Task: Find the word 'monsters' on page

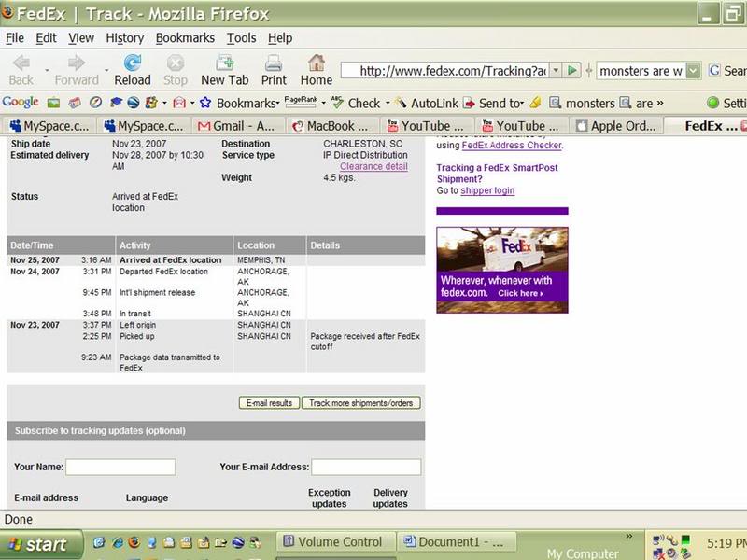Action: tap(582, 103)
